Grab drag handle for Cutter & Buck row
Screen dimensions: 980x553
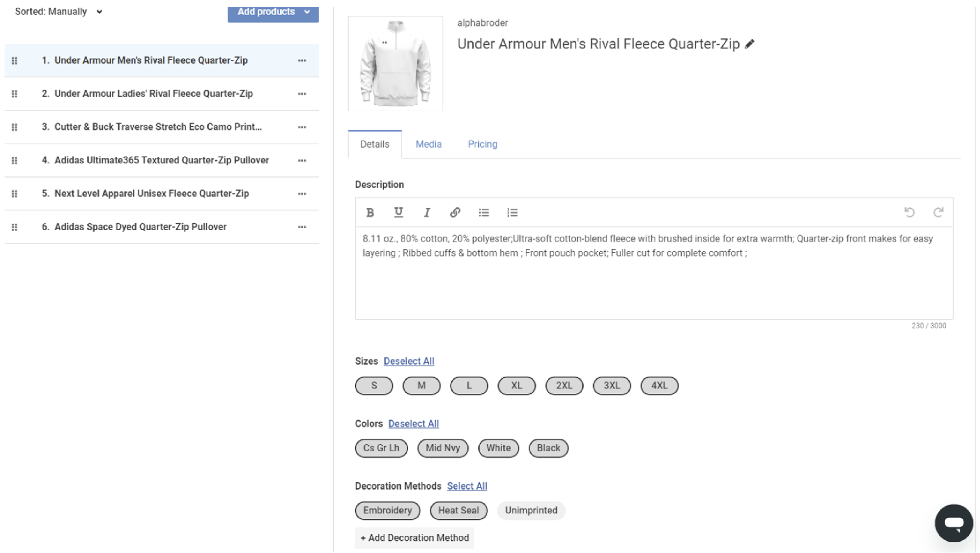(x=15, y=127)
